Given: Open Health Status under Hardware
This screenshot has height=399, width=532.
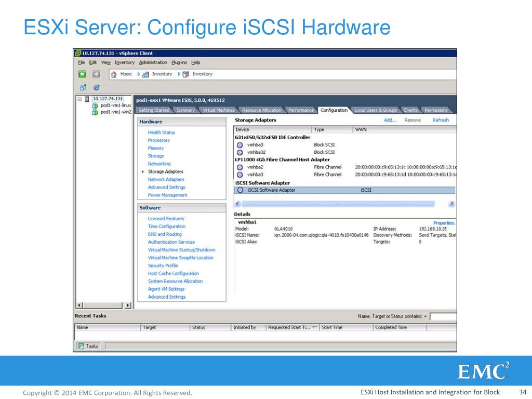Looking at the screenshot, I should pyautogui.click(x=162, y=132).
